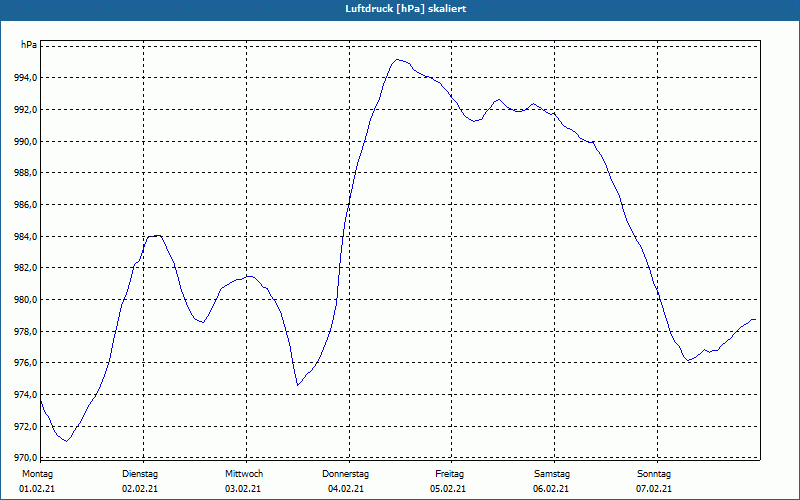Click the date label 06.02.21
Screen dimensions: 800x500
pos(551,489)
